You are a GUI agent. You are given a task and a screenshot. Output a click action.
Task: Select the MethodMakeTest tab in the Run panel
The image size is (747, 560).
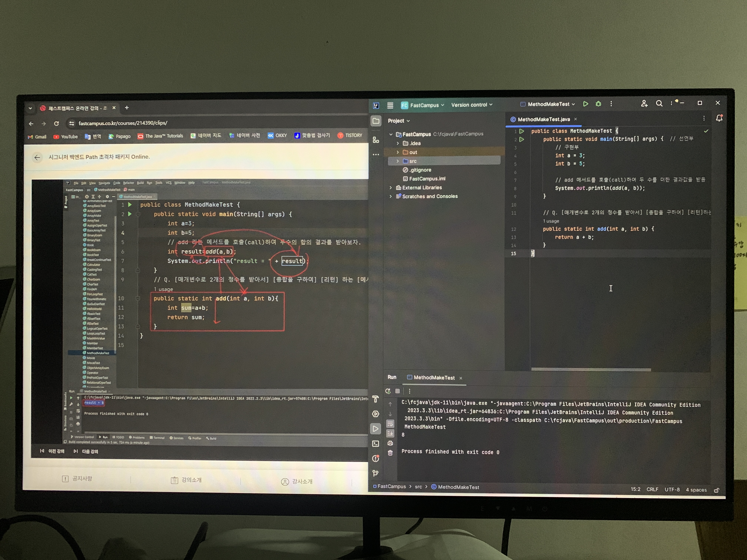pos(434,378)
